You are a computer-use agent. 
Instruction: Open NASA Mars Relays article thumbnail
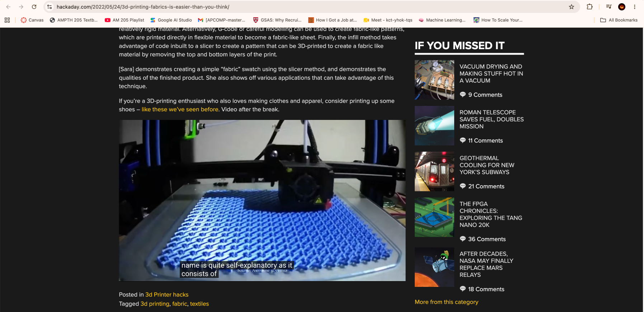pyautogui.click(x=434, y=267)
